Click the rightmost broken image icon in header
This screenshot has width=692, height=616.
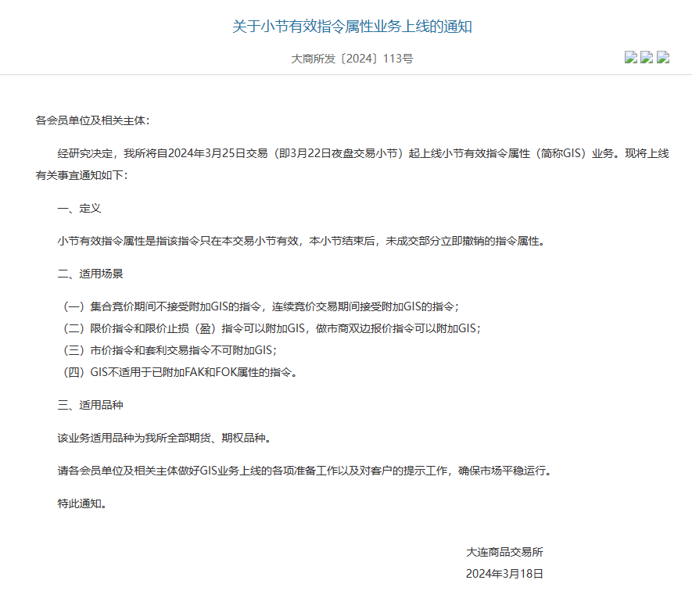[x=663, y=57]
